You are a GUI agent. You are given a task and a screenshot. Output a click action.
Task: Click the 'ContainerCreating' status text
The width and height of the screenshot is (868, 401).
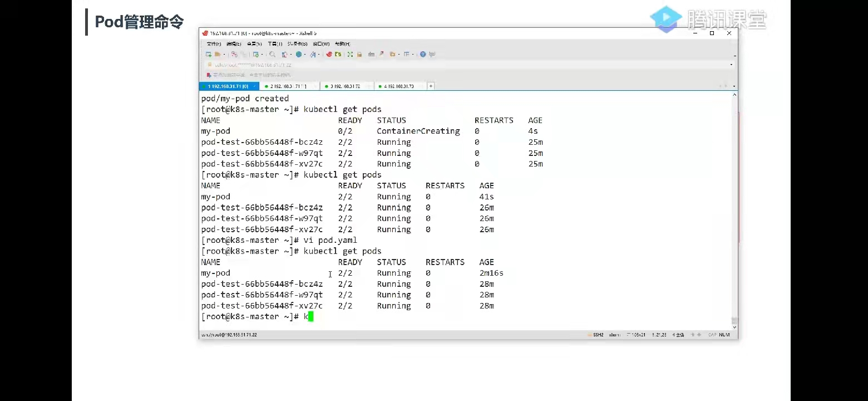tap(418, 131)
